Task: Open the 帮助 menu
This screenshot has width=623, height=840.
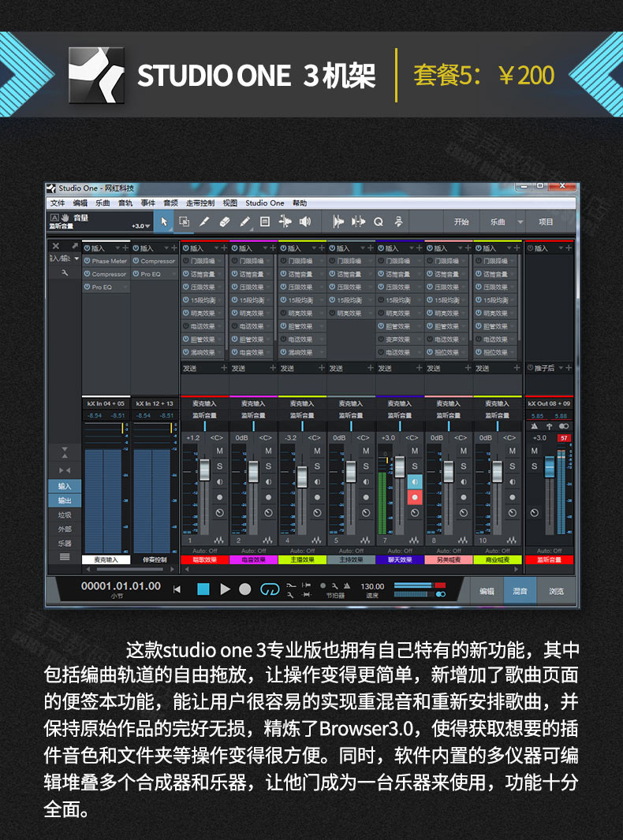Action: [300, 203]
